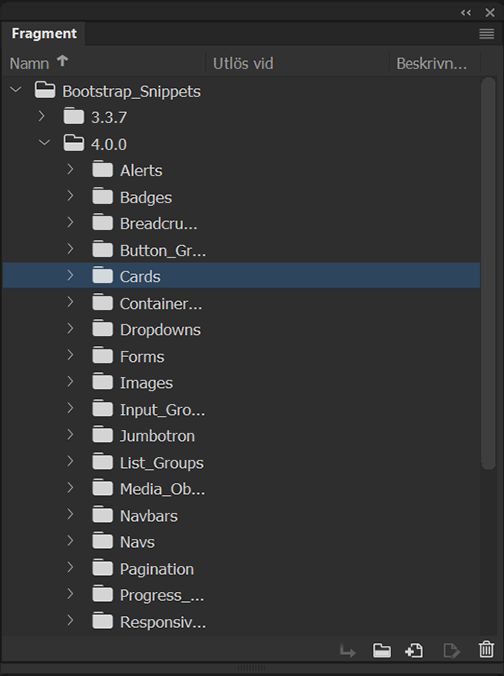Click the Badges folder icon
Screen dimensions: 504x676
pyautogui.click(x=103, y=196)
